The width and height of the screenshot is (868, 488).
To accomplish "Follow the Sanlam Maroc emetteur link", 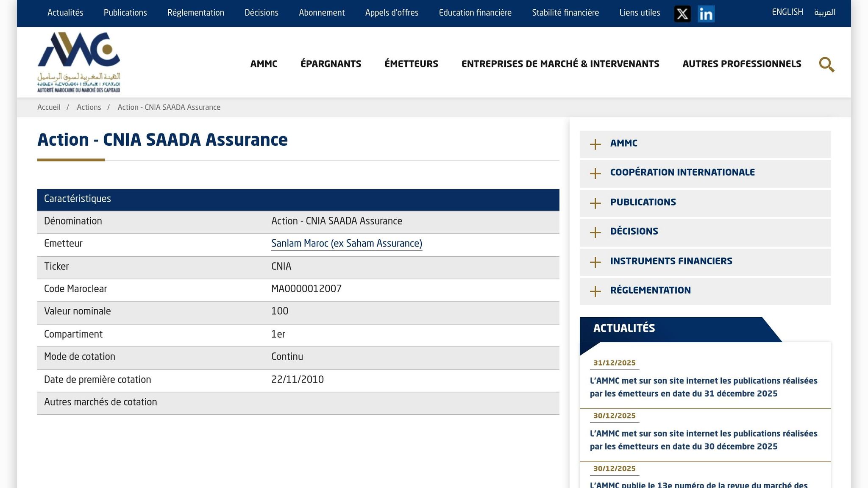I will (x=346, y=244).
